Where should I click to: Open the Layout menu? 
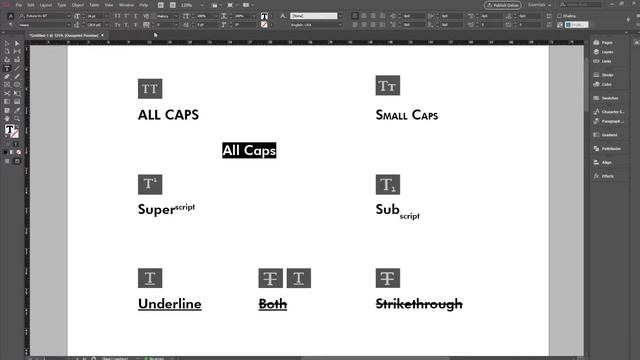coord(46,5)
